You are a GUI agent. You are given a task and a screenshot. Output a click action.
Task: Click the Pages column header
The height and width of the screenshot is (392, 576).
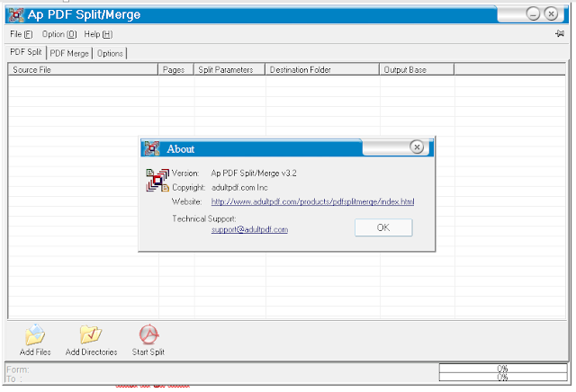[176, 69]
